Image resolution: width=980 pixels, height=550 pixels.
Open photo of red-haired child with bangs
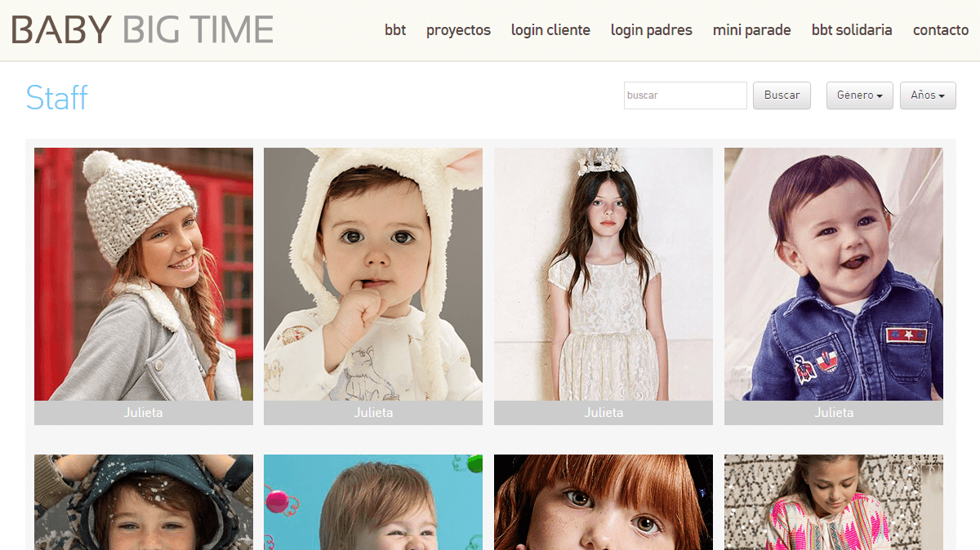click(604, 502)
